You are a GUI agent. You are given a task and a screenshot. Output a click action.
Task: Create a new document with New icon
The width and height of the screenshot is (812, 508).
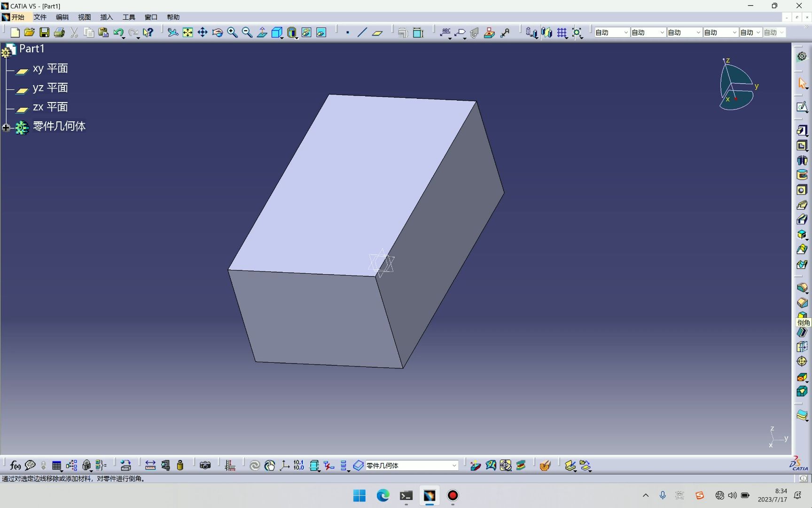15,32
